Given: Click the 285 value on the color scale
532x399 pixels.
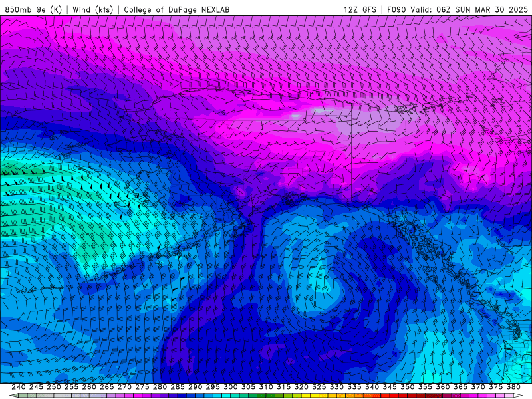Looking at the screenshot, I should 178,387.
